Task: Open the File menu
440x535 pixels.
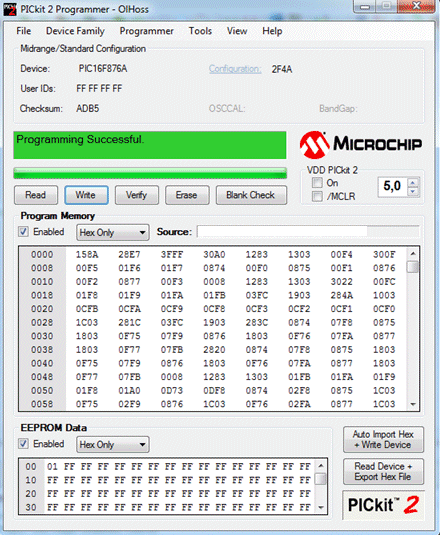Action: pyautogui.click(x=24, y=31)
